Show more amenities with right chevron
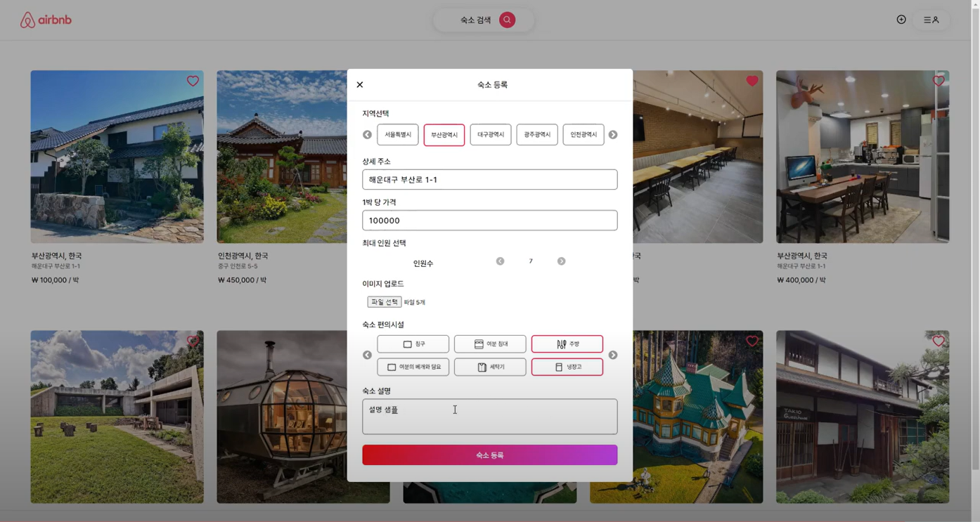 click(612, 355)
